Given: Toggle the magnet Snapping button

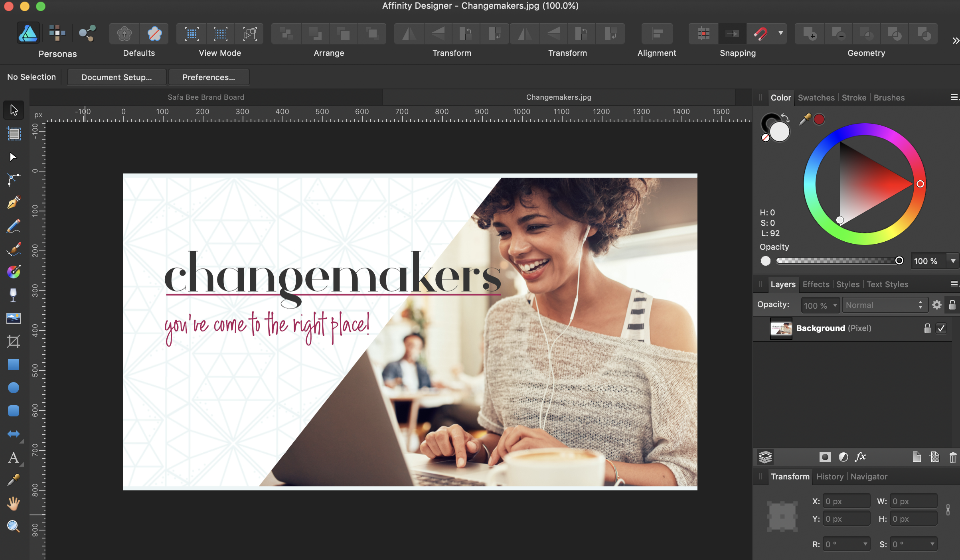Looking at the screenshot, I should click(760, 34).
